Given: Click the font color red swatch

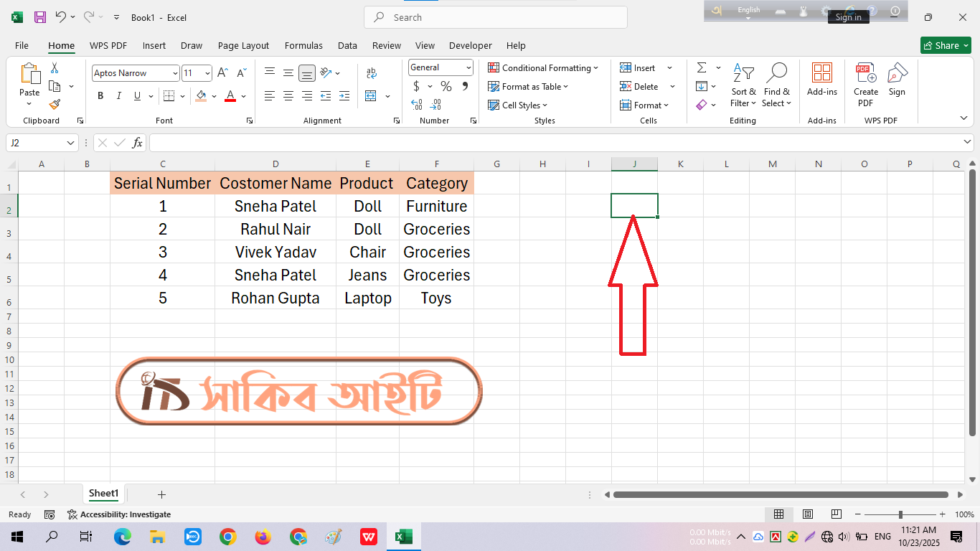Looking at the screenshot, I should 230,96.
